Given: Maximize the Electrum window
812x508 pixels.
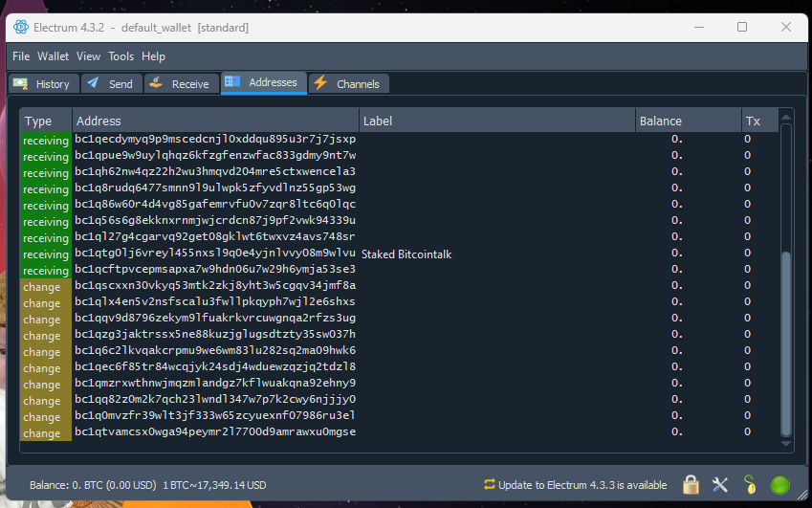Looking at the screenshot, I should tap(742, 27).
